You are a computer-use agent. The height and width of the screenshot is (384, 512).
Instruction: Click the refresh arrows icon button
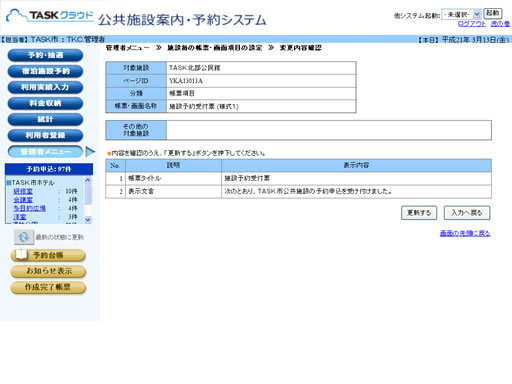24,237
